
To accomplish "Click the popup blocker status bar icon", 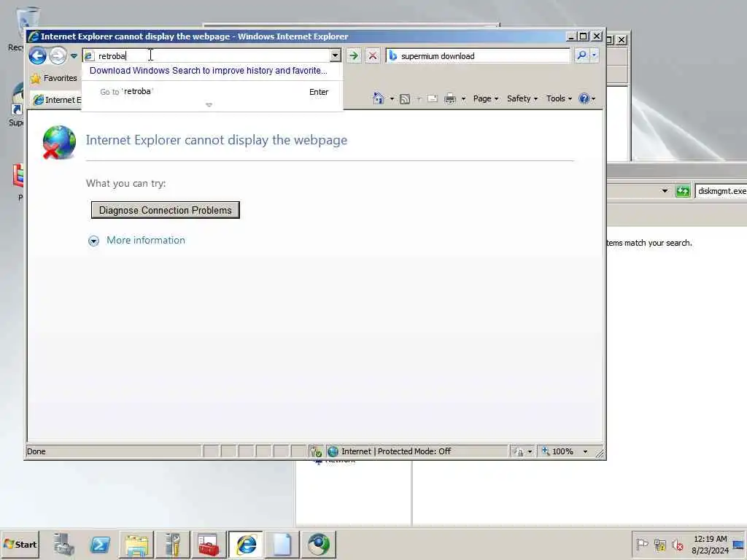I will tap(315, 451).
